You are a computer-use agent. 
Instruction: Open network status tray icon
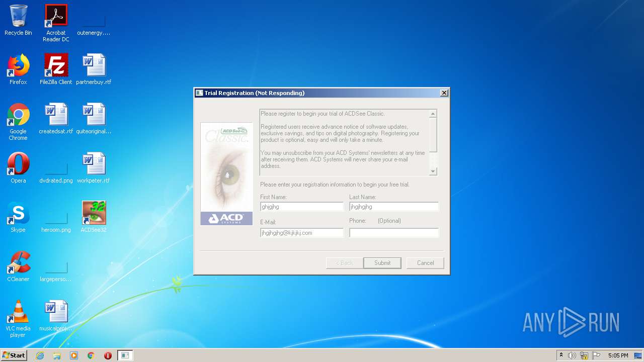[584, 355]
